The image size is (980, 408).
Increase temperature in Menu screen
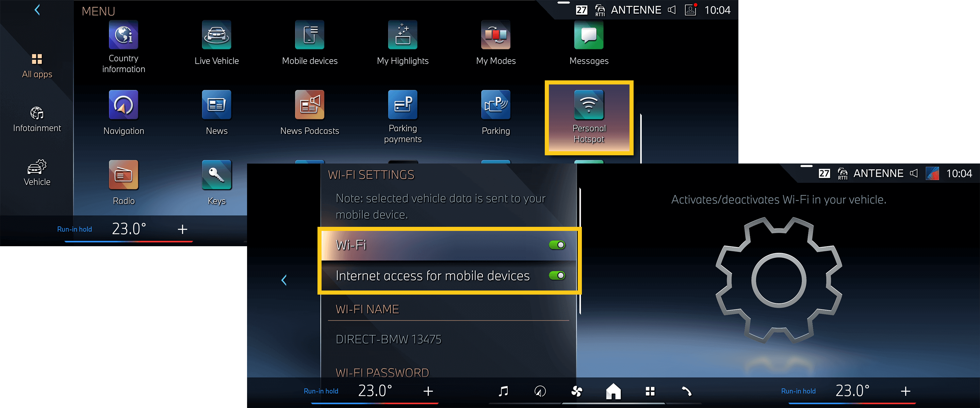183,229
